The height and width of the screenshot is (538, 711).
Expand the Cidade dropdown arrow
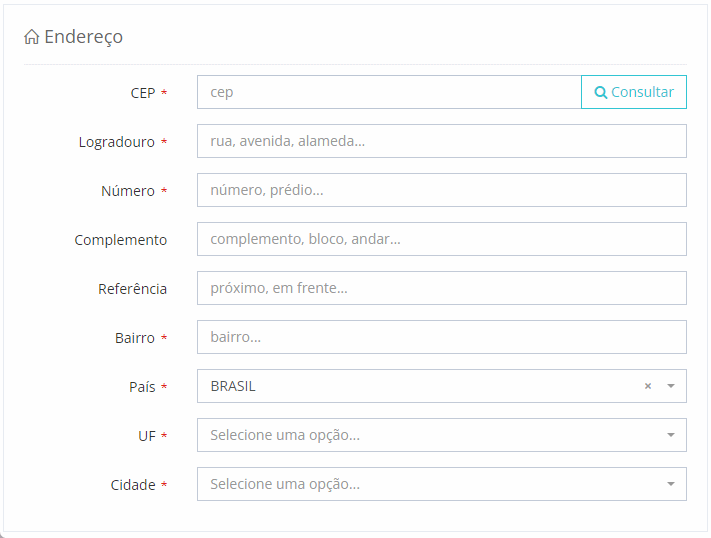[x=671, y=484]
